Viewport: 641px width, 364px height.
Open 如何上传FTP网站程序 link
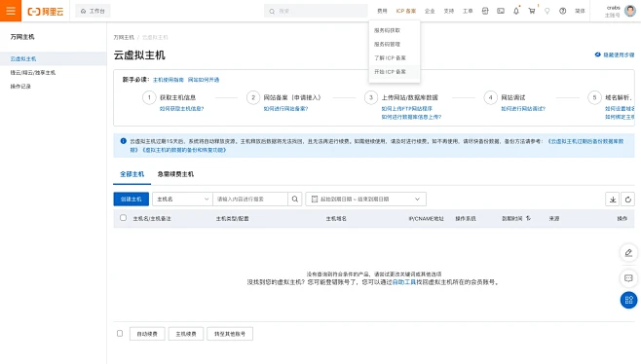[406, 109]
